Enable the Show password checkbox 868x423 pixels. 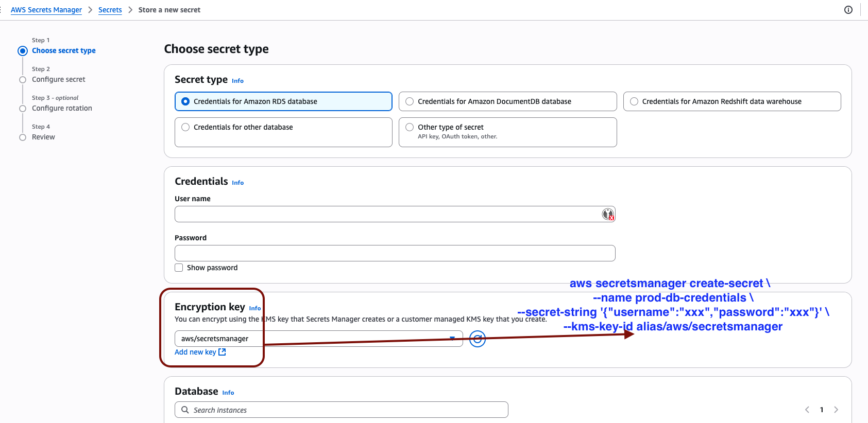click(x=179, y=268)
